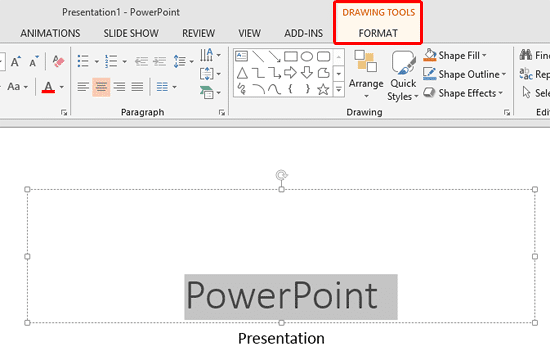Select elbow arrow connector shape
The width and height of the screenshot is (550, 360).
pyautogui.click(x=274, y=73)
